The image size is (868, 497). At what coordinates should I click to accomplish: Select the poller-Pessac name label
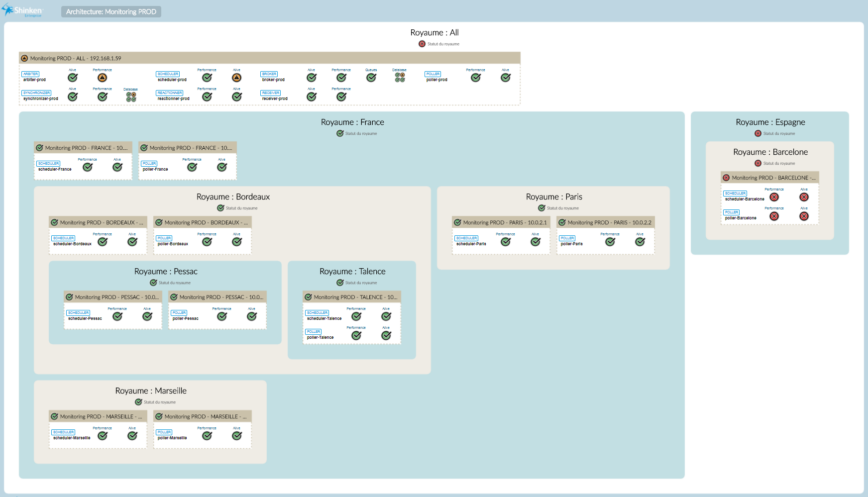(185, 318)
